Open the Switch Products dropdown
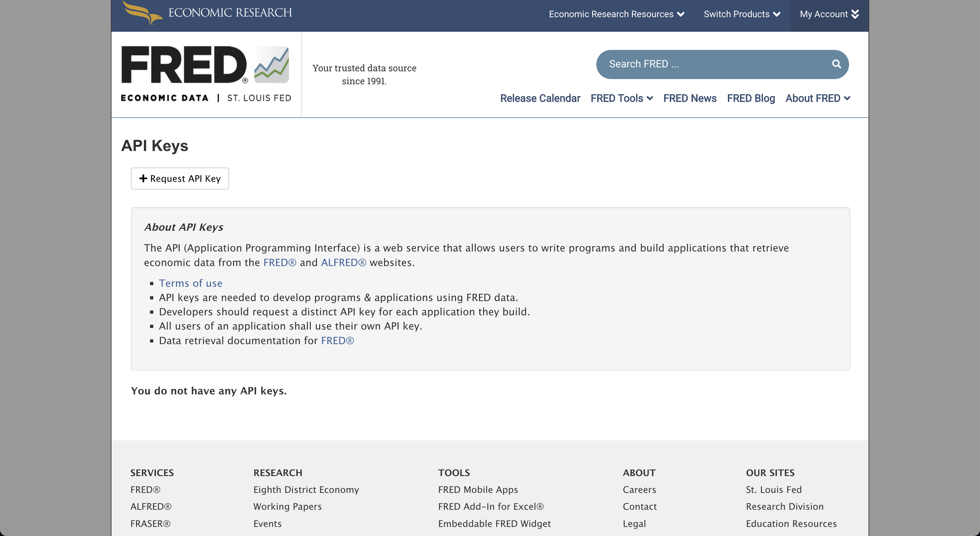 (x=742, y=14)
